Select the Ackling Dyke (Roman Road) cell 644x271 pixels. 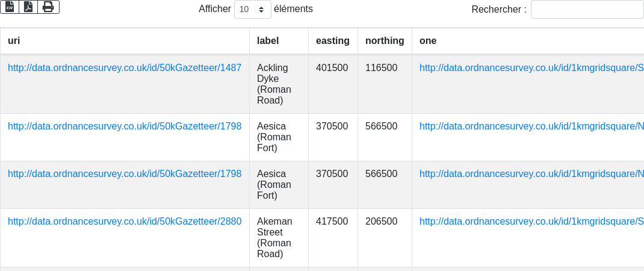[274, 84]
